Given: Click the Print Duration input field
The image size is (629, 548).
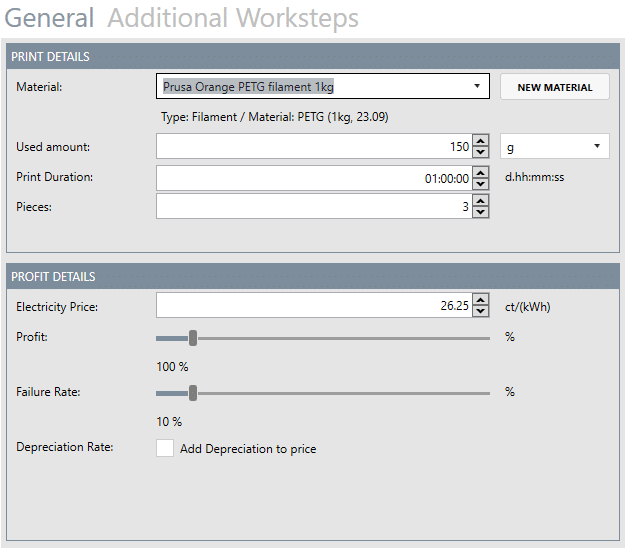Looking at the screenshot, I should pyautogui.click(x=314, y=178).
